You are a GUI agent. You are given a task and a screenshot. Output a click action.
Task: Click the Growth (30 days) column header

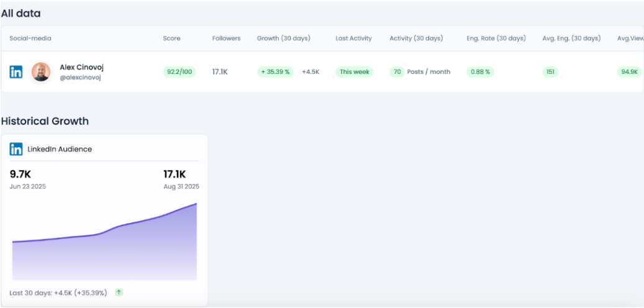tap(283, 38)
